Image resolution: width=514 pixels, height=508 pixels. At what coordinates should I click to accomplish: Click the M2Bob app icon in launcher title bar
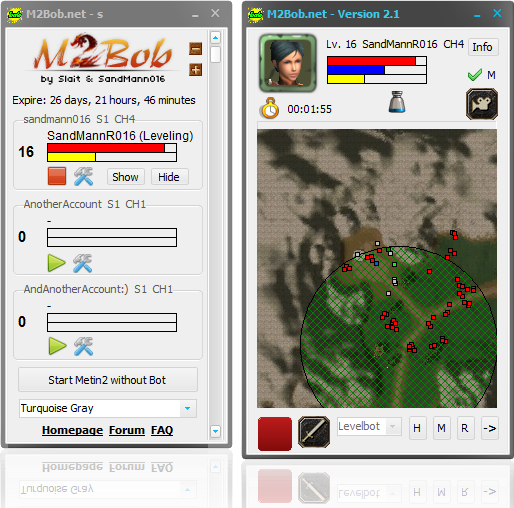[14, 14]
